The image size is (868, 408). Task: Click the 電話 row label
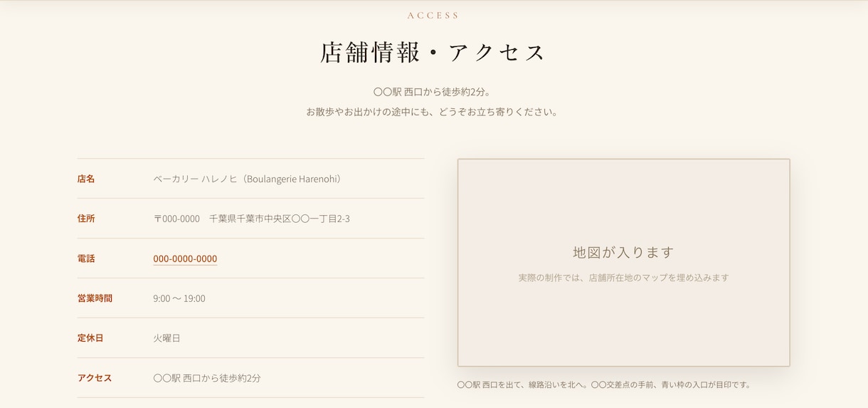(86, 258)
